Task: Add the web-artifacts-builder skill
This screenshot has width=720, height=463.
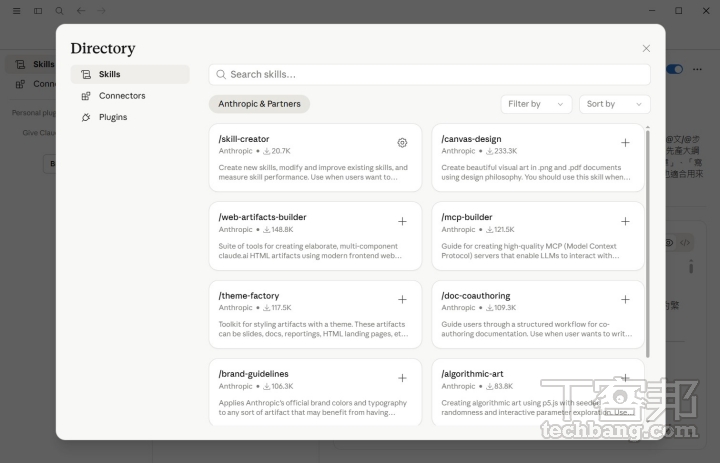Action: pos(402,221)
